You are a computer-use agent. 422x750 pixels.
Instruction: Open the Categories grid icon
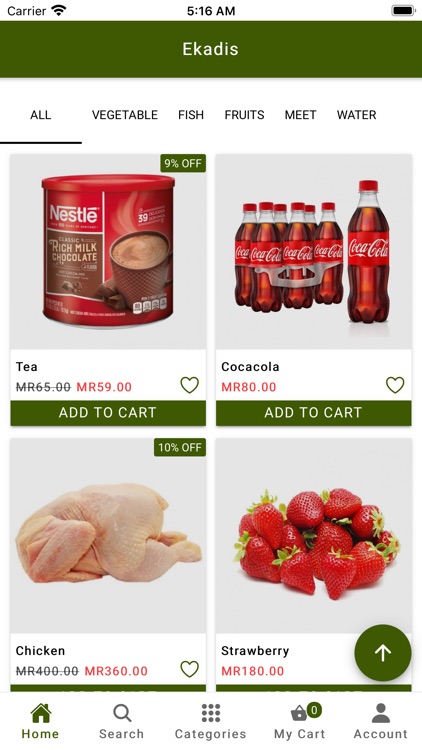pyautogui.click(x=211, y=713)
